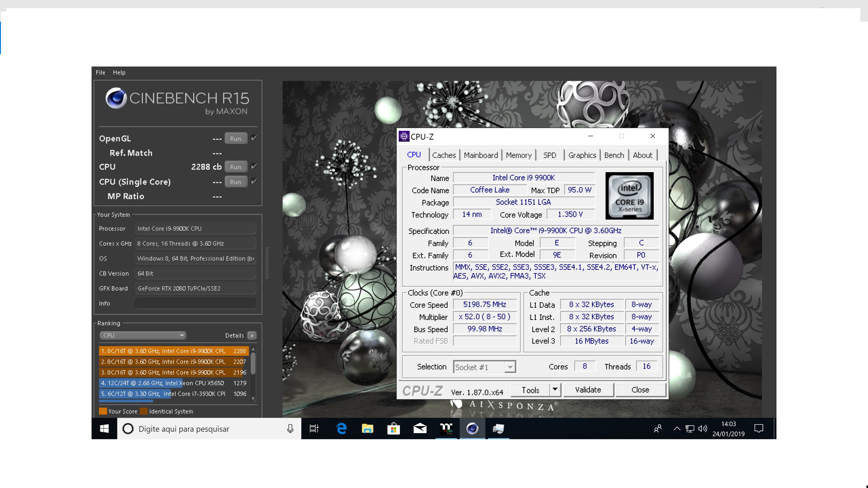Click the ranking list scrollbar thumb
Screen dimensions: 868x488
pos(253,363)
